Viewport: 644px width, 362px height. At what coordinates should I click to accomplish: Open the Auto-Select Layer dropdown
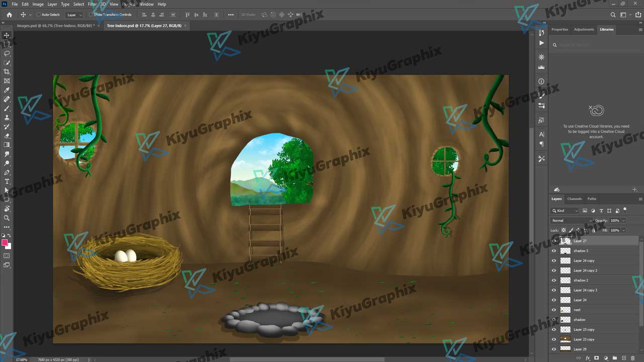click(74, 15)
